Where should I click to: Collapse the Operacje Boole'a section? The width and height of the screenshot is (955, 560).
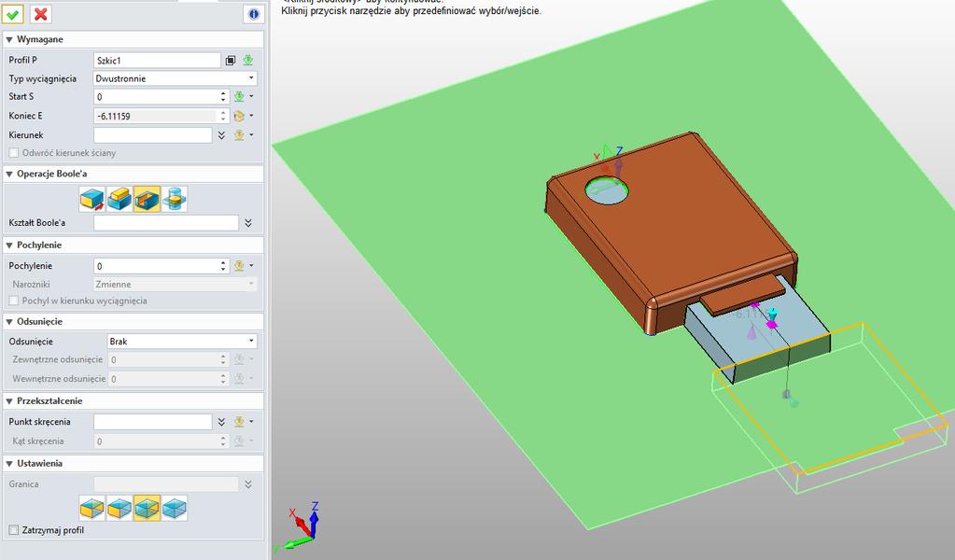(9, 175)
